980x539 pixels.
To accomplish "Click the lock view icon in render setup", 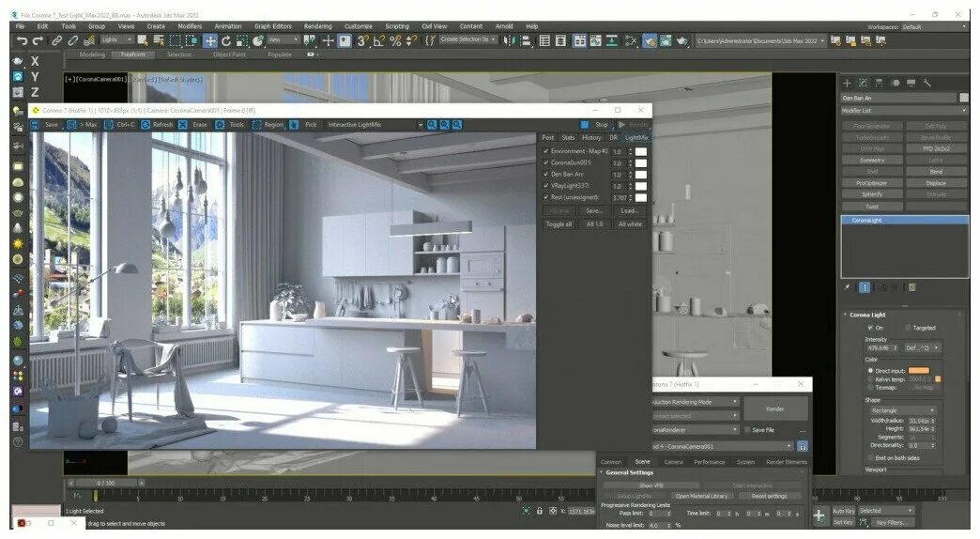I will (x=803, y=446).
